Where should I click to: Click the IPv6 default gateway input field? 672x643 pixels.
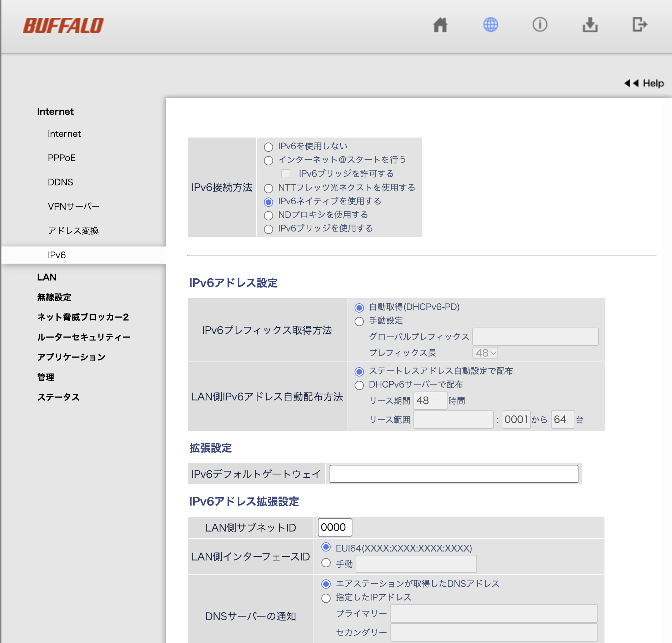pos(454,474)
